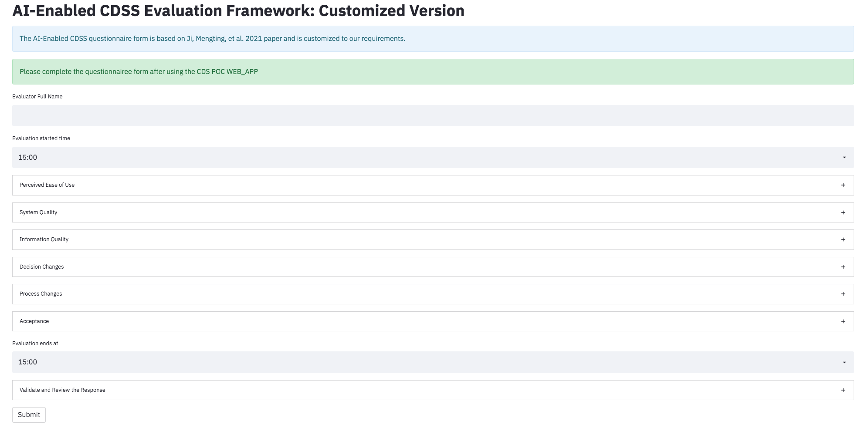Open the Evaluation ends at dropdown
Screen dimensions: 868x438
[x=433, y=362]
